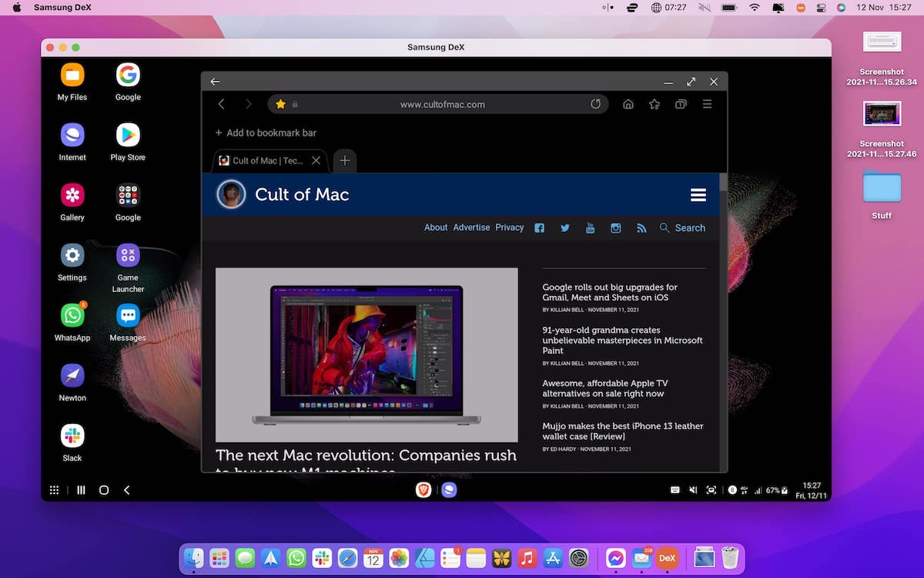
Task: Toggle the bookmark star in address bar
Action: [x=281, y=104]
